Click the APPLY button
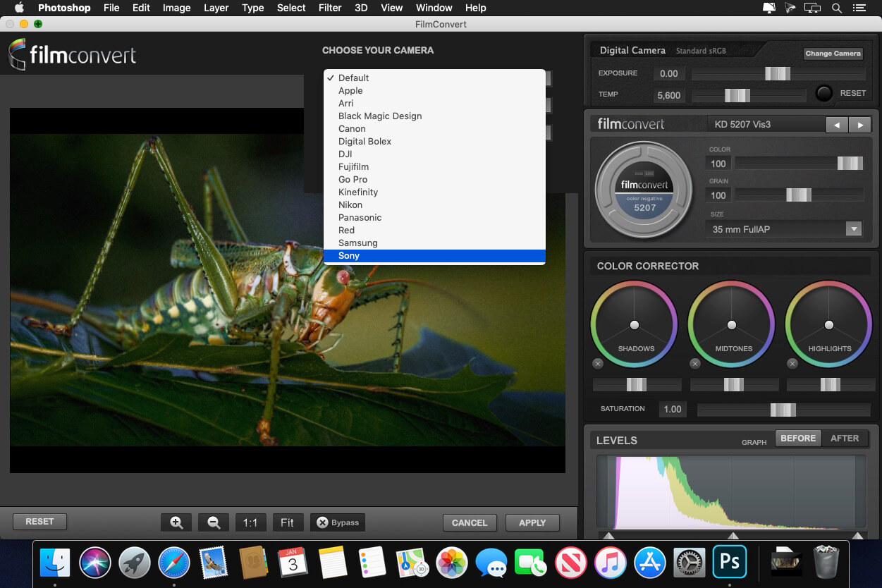 532,522
